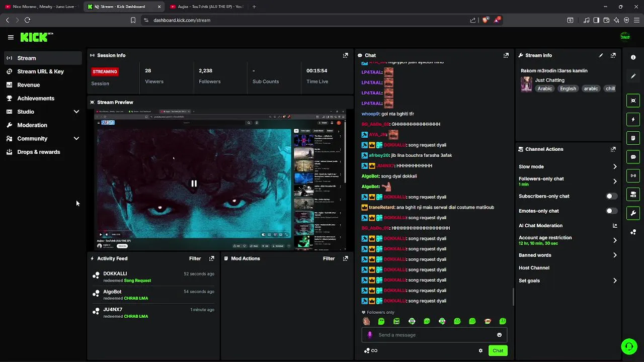Screen dimensions: 644x362
Task: Open the Mod Actions Filter
Action: click(x=329, y=258)
